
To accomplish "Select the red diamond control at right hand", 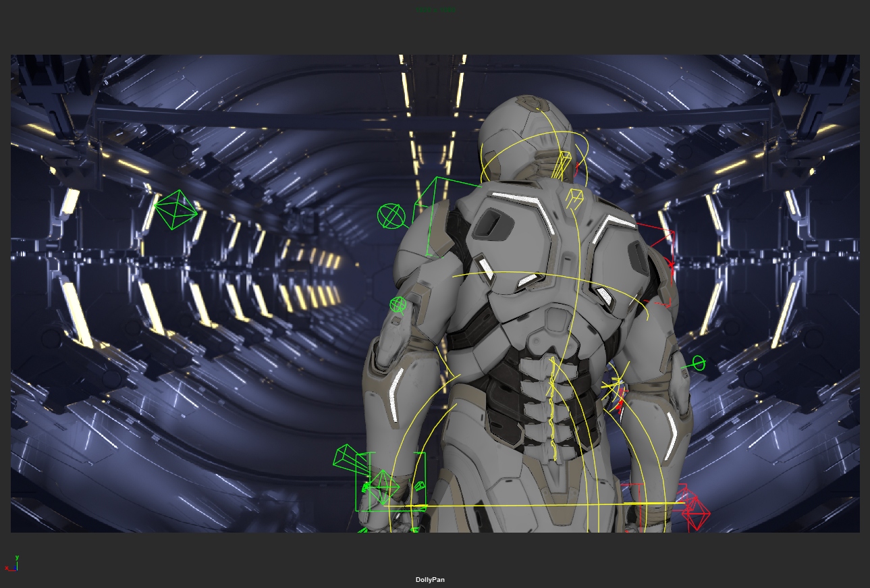I will click(x=696, y=513).
